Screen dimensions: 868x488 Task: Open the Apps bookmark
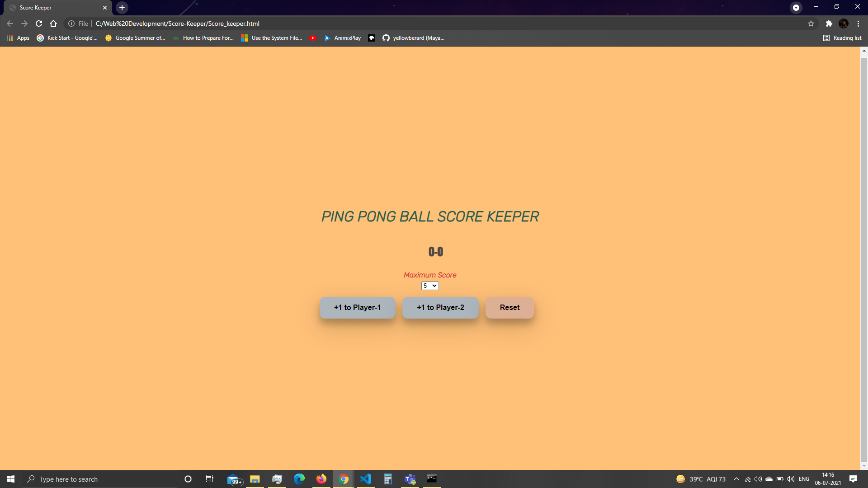[x=18, y=38]
